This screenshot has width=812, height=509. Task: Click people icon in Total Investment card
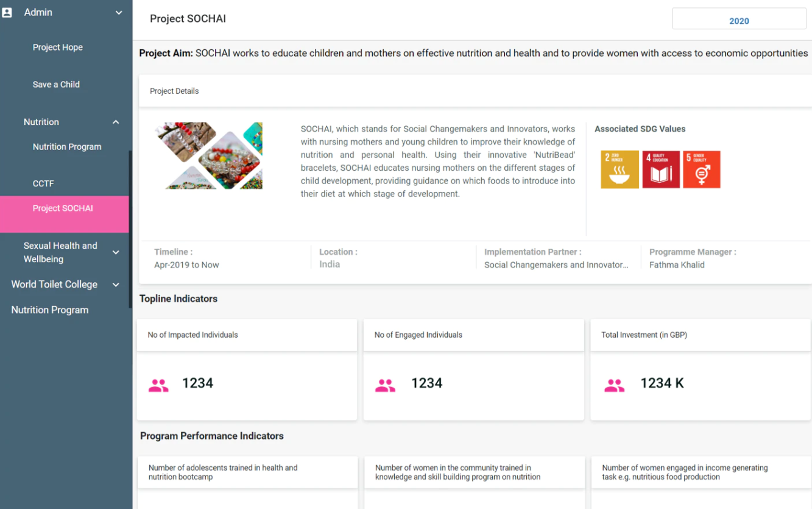click(614, 385)
